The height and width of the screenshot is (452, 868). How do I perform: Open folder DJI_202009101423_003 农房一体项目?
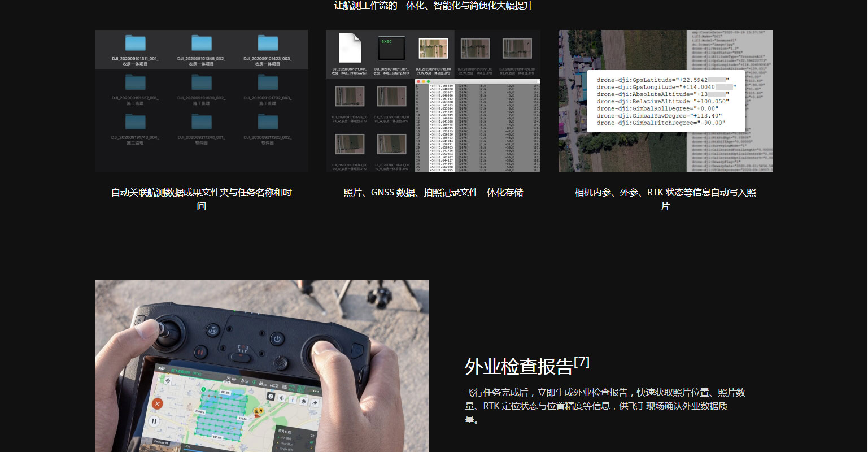(x=268, y=51)
